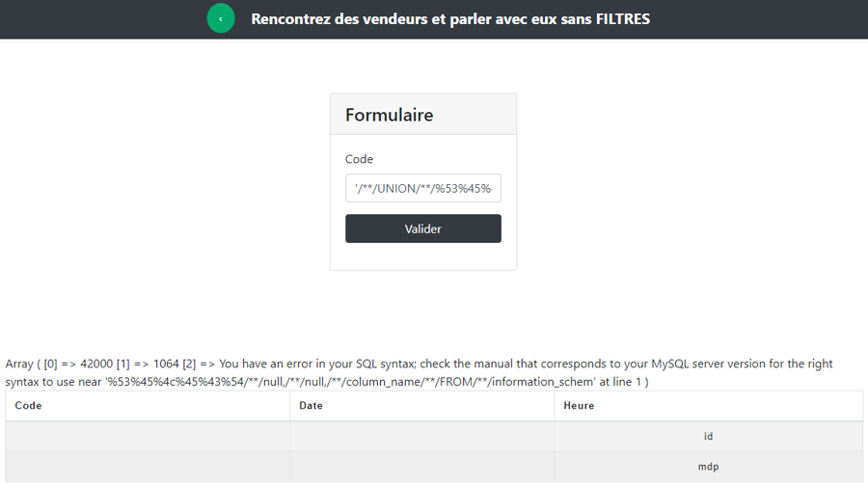Click the "mdp" table cell
The width and height of the screenshot is (868, 485).
pyautogui.click(x=708, y=467)
